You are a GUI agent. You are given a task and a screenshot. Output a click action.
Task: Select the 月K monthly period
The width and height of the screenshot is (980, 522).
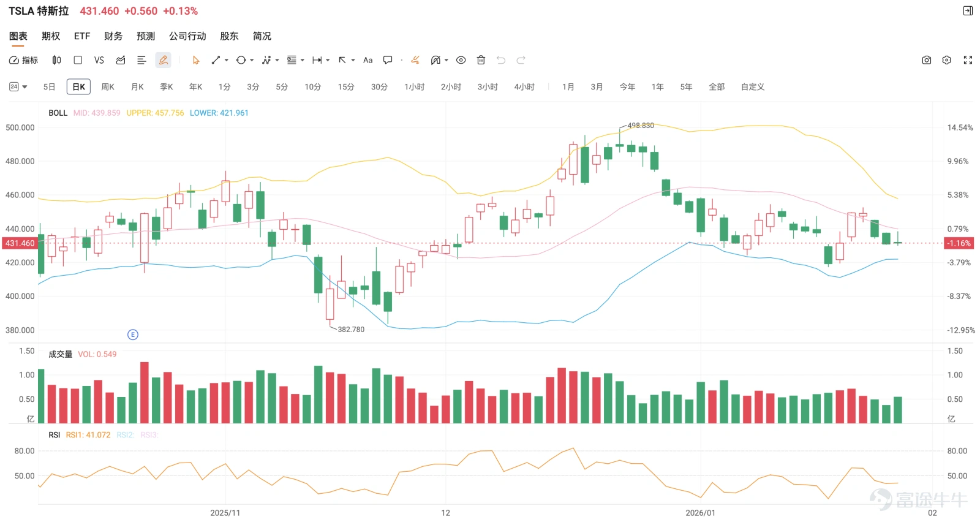tap(137, 87)
